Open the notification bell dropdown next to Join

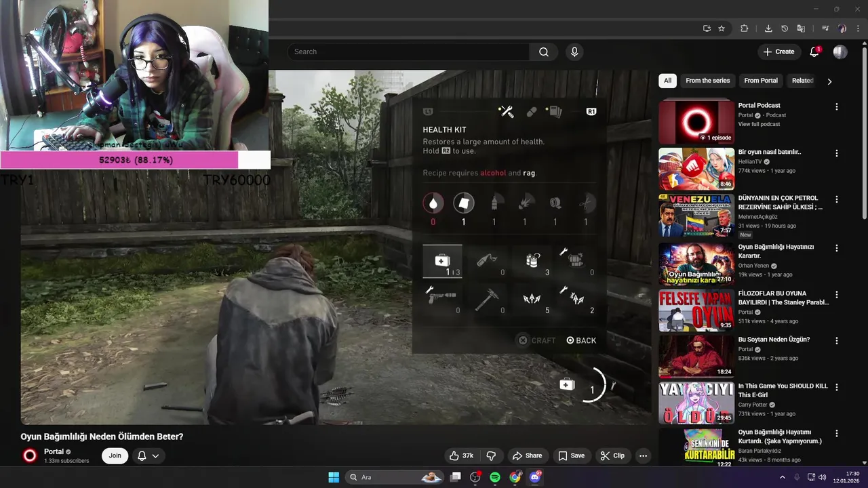[x=148, y=455]
